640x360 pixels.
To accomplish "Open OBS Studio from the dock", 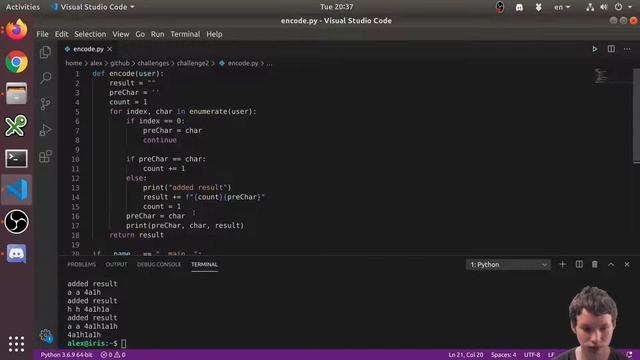I will 16,222.
